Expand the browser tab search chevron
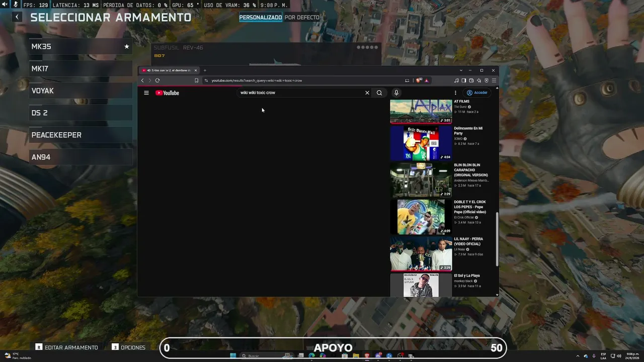This screenshot has width=644, height=362. tap(461, 70)
